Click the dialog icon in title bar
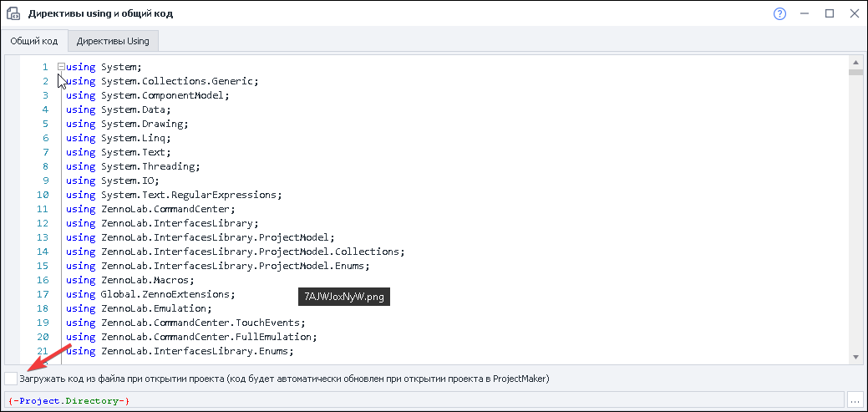The width and height of the screenshot is (868, 412). [13, 14]
